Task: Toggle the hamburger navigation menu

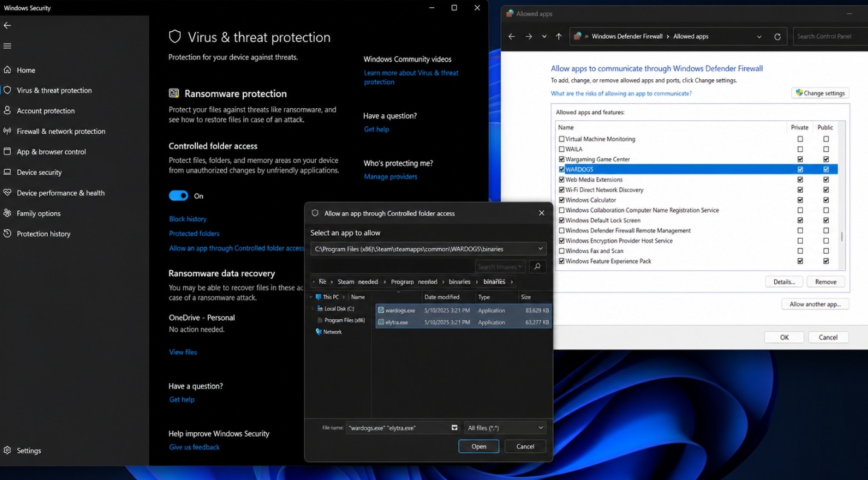Action: tap(7, 46)
